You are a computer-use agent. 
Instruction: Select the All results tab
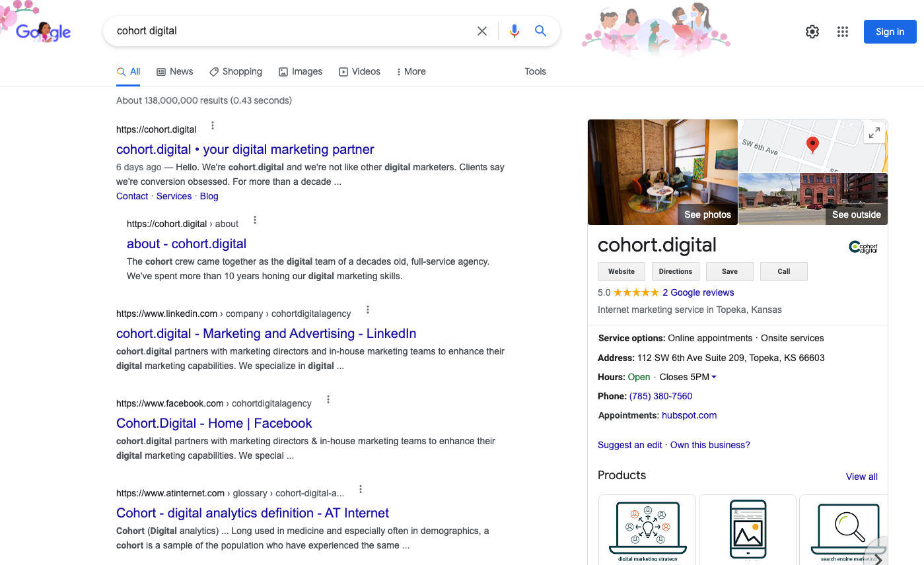pyautogui.click(x=128, y=71)
